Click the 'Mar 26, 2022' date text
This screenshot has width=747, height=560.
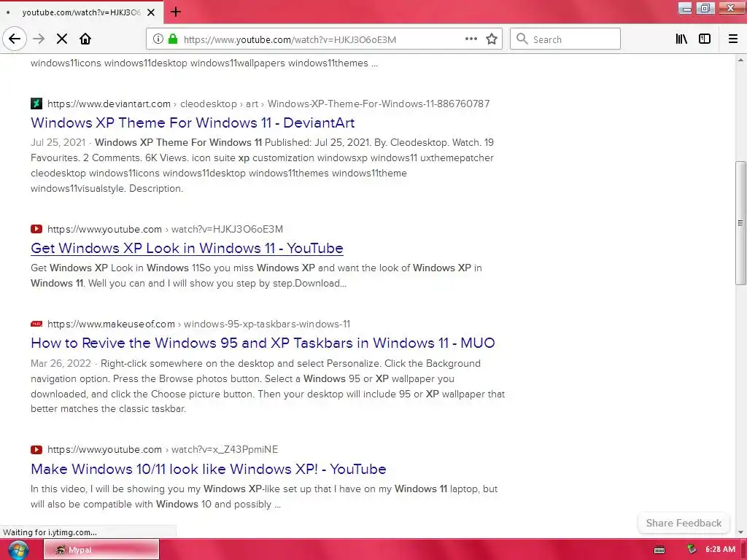click(61, 363)
